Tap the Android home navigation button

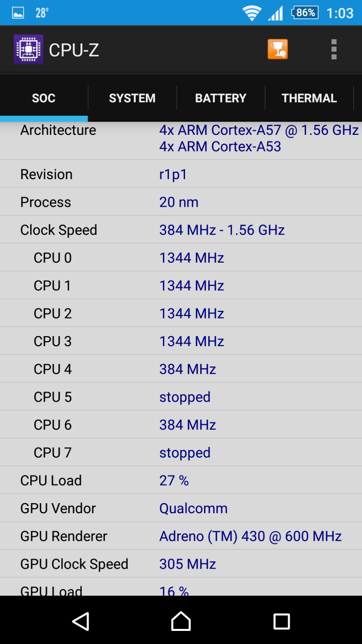click(x=181, y=621)
